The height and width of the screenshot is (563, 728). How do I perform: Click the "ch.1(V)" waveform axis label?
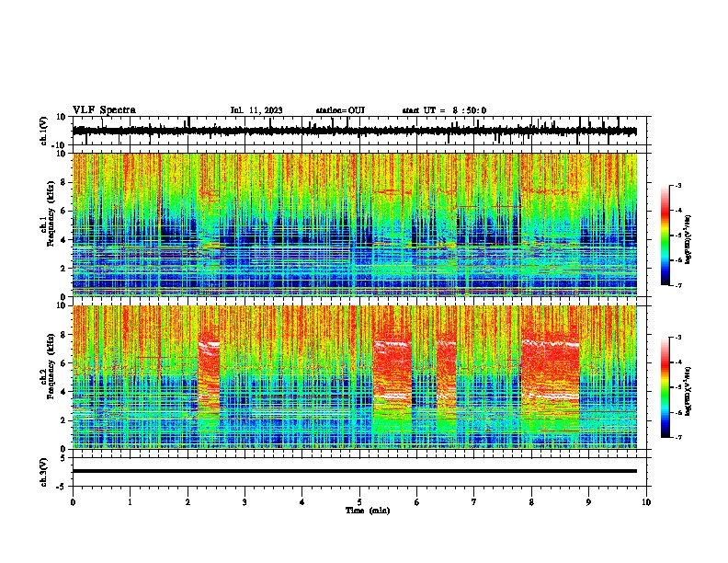point(44,131)
